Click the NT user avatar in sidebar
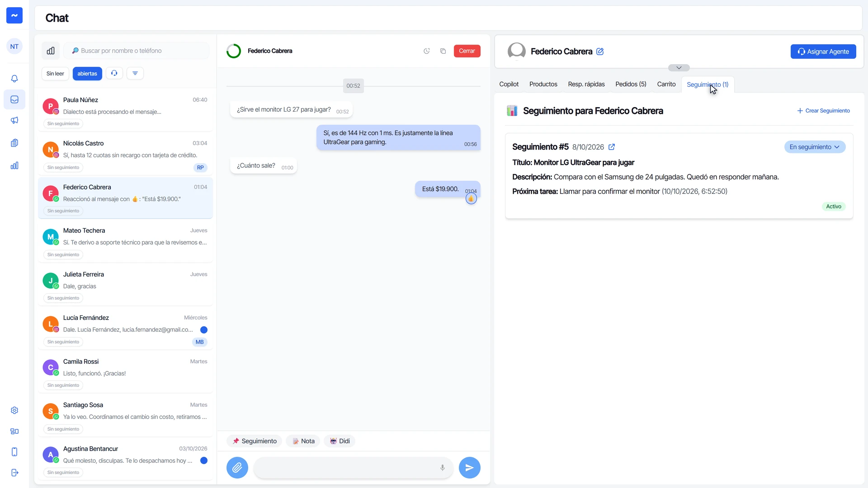The height and width of the screenshot is (488, 868). [14, 47]
